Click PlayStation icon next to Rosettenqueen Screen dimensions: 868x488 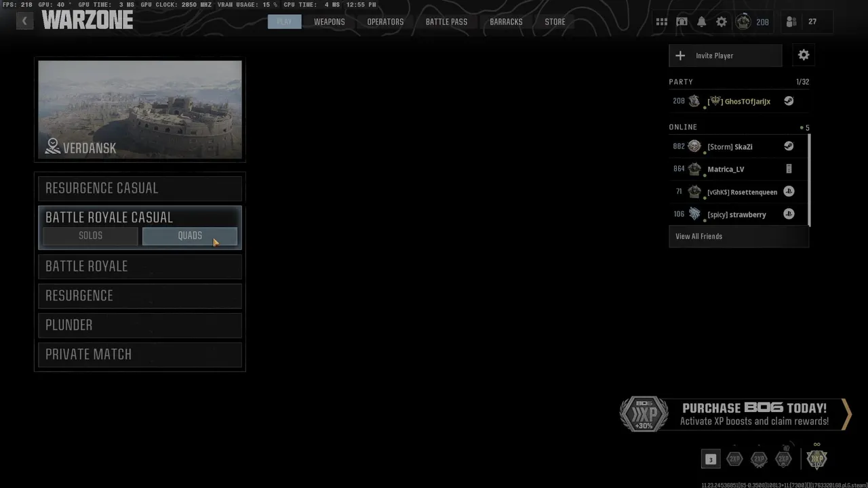coord(789,191)
